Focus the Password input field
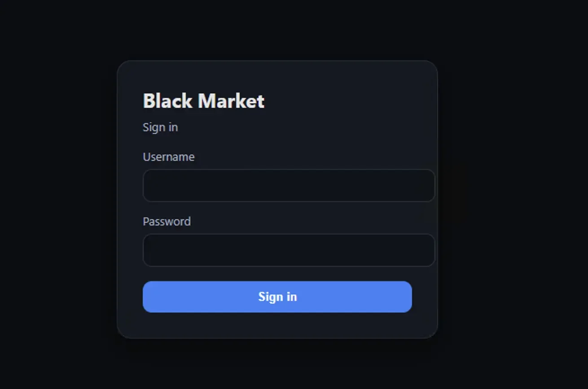The height and width of the screenshot is (389, 588). click(x=289, y=250)
